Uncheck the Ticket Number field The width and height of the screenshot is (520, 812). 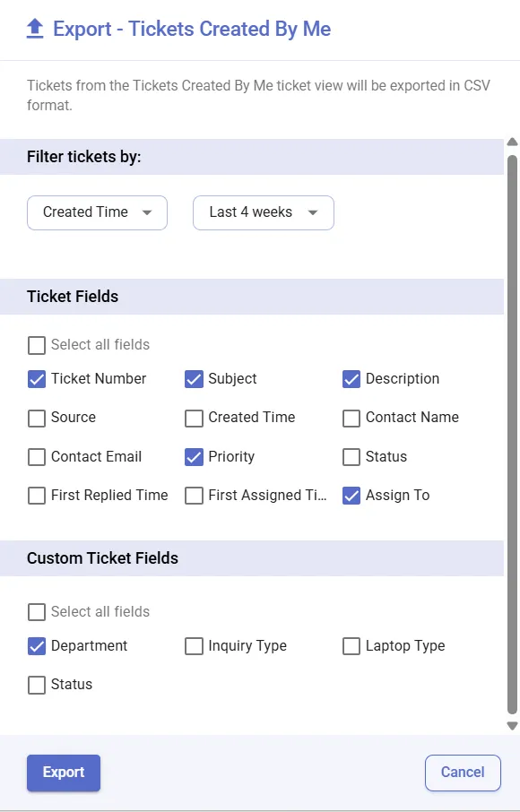point(36,379)
